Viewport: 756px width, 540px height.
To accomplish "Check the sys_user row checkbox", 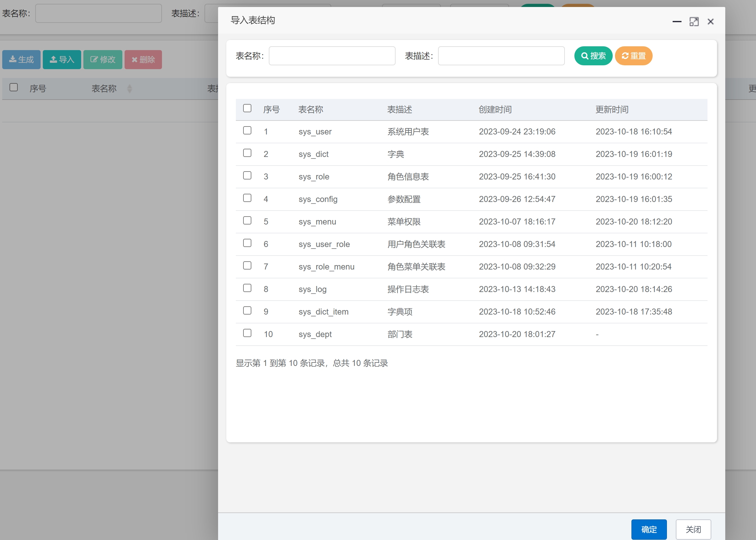I will pos(247,130).
